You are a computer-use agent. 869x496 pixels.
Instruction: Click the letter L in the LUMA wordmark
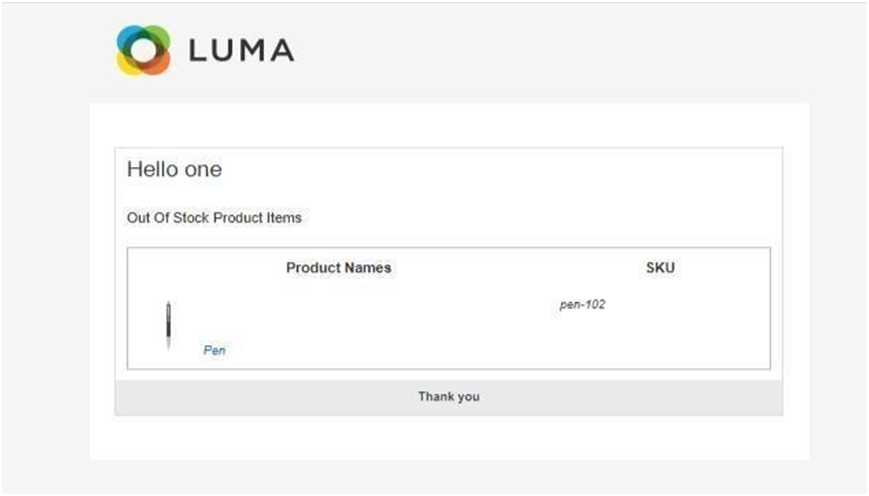click(198, 50)
